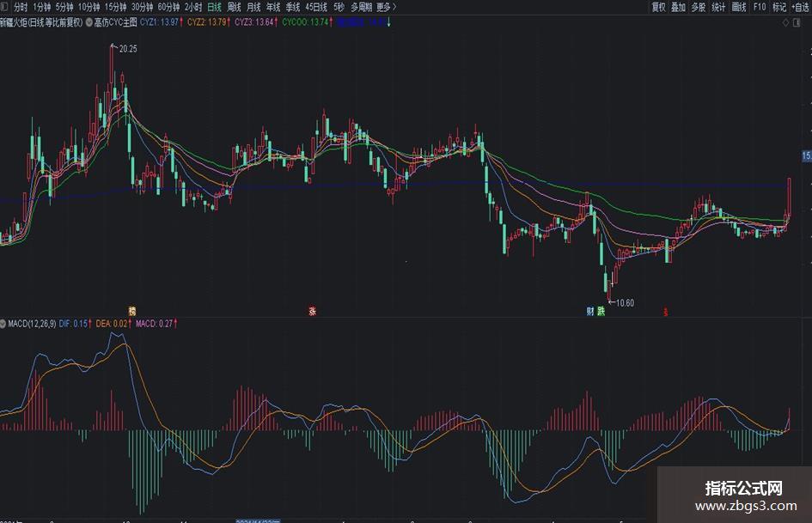This screenshot has width=812, height=523.
Task: Select the 30分钟 period tab
Action: [142, 7]
